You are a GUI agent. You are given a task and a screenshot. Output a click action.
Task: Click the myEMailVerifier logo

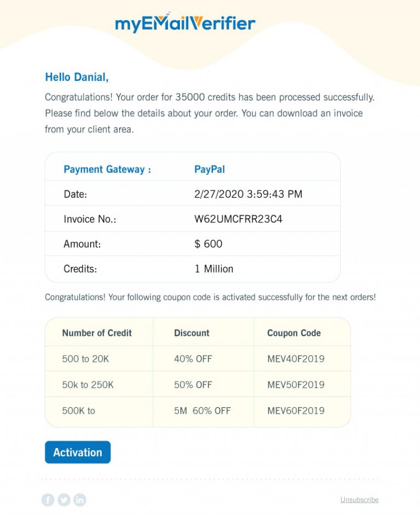click(x=184, y=22)
